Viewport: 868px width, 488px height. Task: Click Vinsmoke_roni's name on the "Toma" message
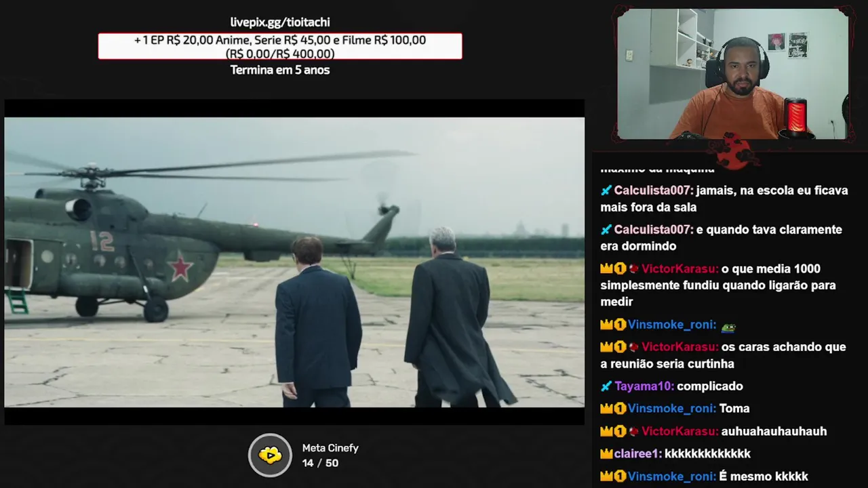pos(671,409)
